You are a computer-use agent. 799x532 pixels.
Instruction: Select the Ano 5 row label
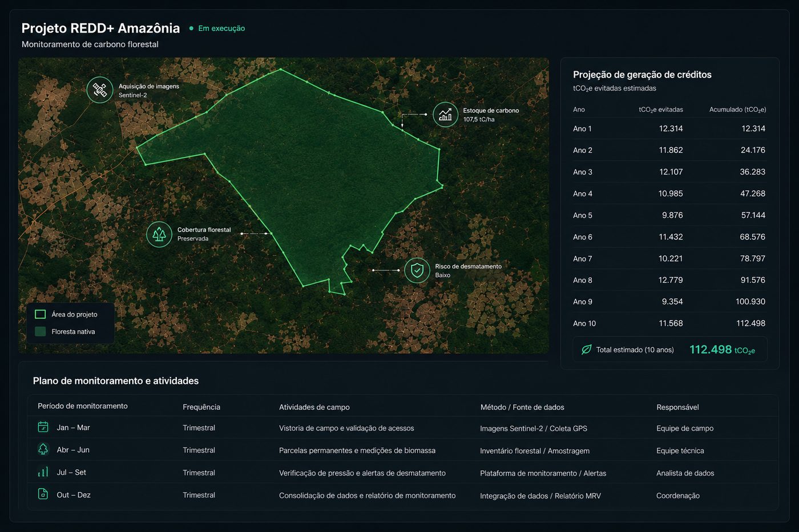(583, 216)
